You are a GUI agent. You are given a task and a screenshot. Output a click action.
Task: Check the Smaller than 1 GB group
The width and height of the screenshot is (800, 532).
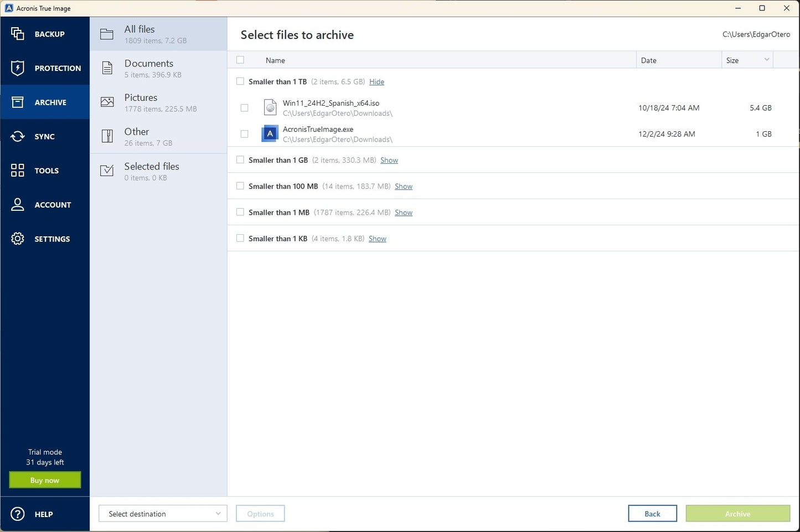(x=240, y=160)
